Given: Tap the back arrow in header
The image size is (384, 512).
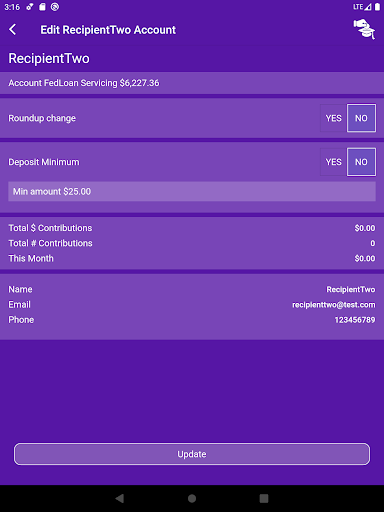Looking at the screenshot, I should (13, 30).
